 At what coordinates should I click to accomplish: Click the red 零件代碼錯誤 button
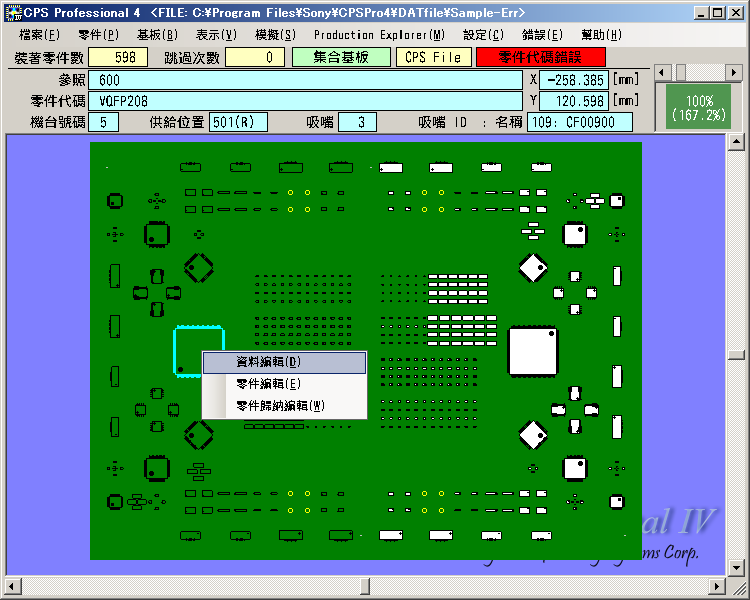[540, 57]
